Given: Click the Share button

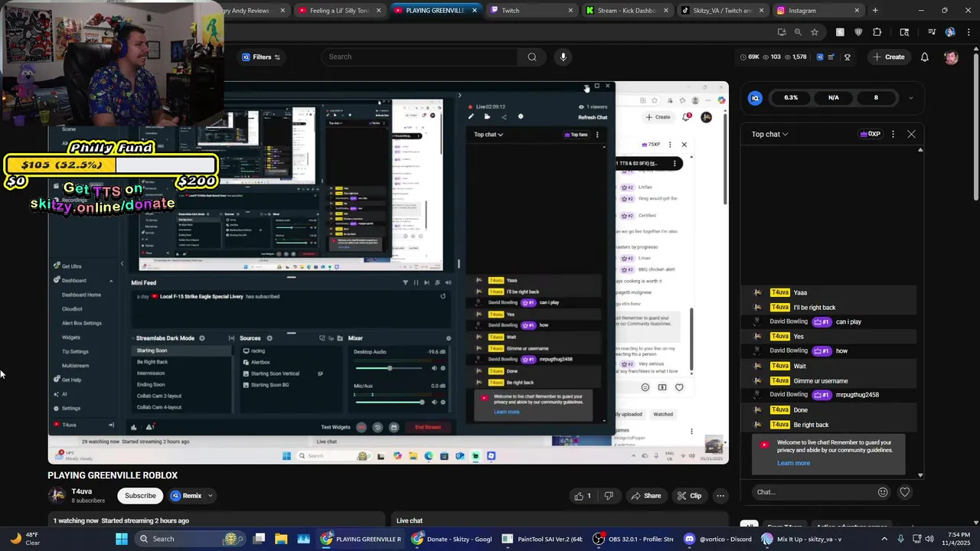Looking at the screenshot, I should click(645, 496).
